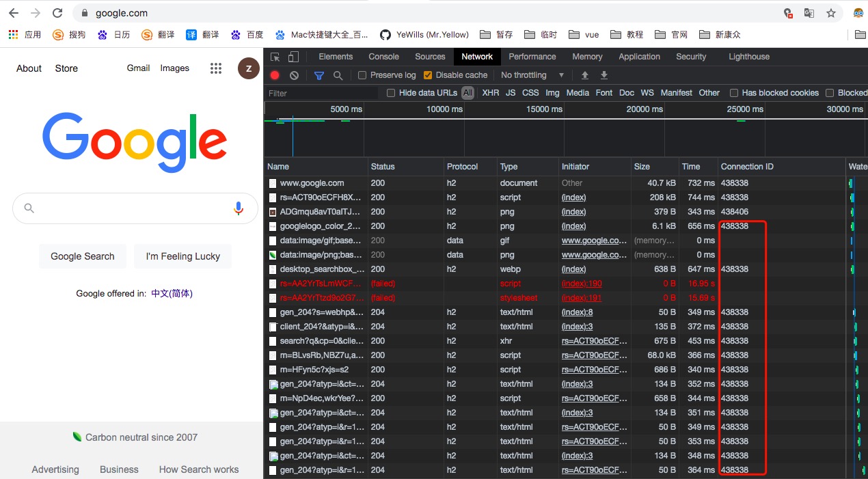Check Has blocked cookies checkbox

[734, 93]
